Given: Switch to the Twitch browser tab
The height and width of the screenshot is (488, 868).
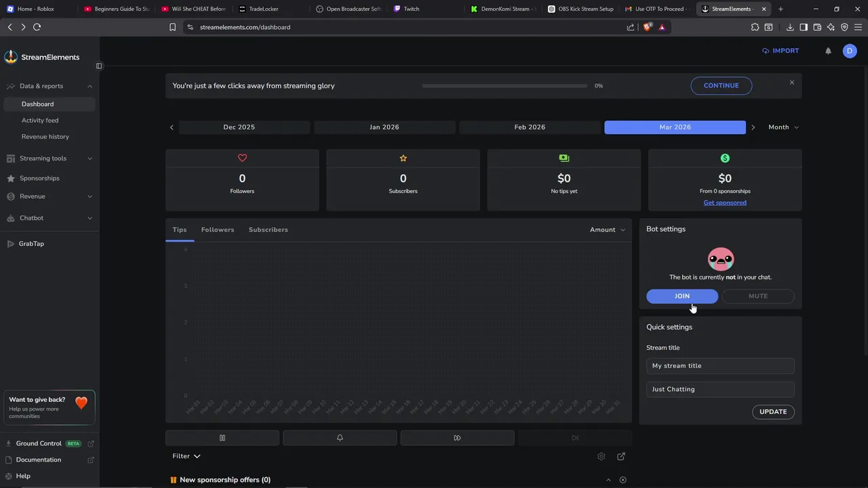Looking at the screenshot, I should 427,9.
